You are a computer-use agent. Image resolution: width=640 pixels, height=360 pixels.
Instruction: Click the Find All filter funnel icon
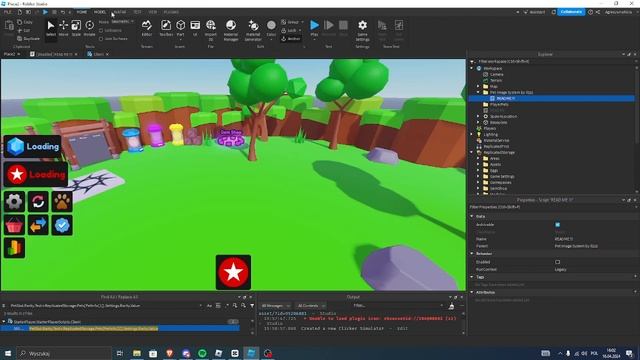click(x=252, y=305)
